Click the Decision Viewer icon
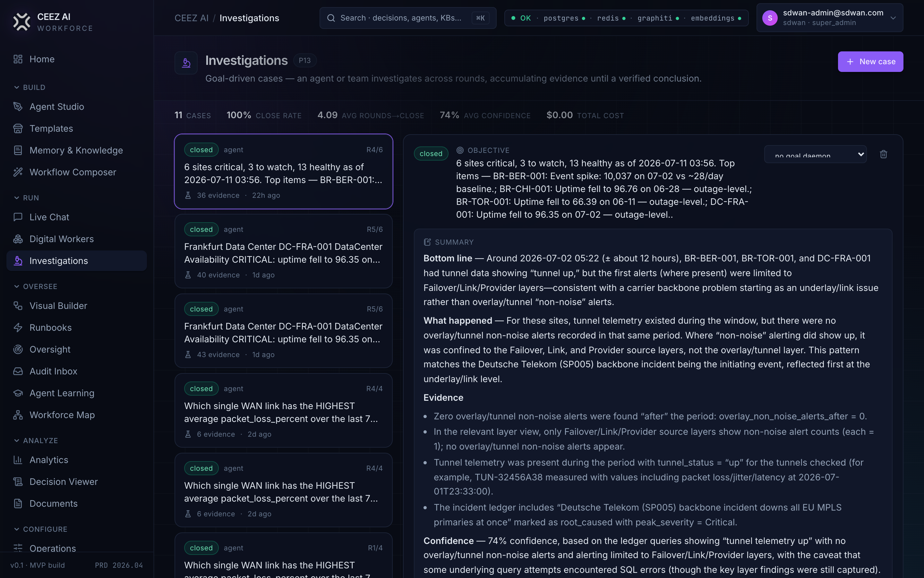The image size is (924, 578). 18,482
